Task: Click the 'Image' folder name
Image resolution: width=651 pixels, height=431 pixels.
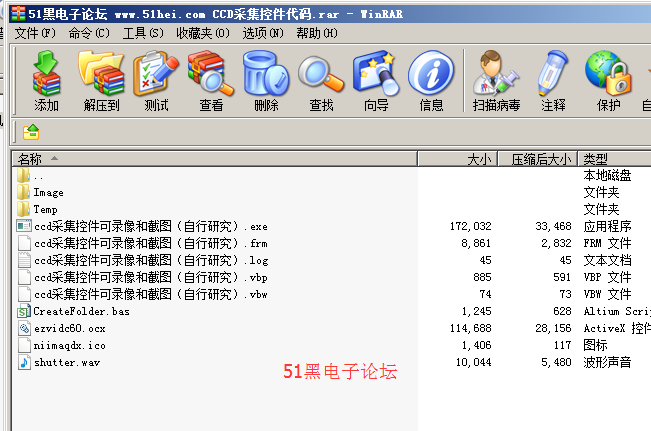Action: 48,193
